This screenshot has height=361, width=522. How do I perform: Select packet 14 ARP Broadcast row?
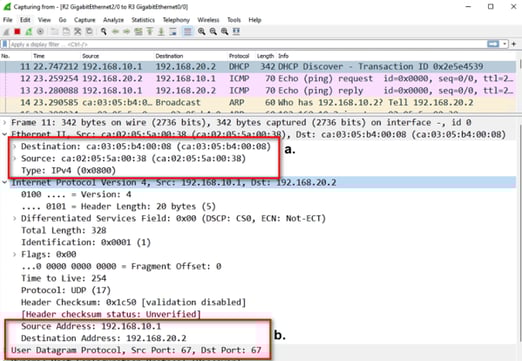tap(258, 103)
